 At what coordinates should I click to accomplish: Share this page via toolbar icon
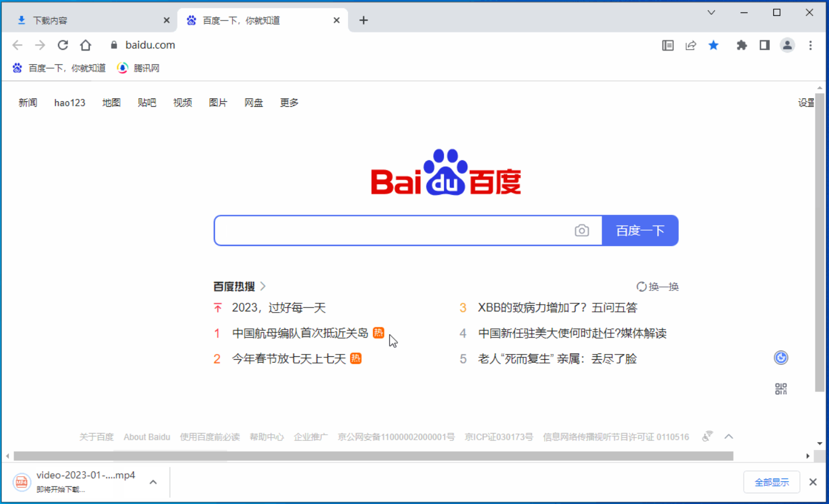click(x=691, y=45)
